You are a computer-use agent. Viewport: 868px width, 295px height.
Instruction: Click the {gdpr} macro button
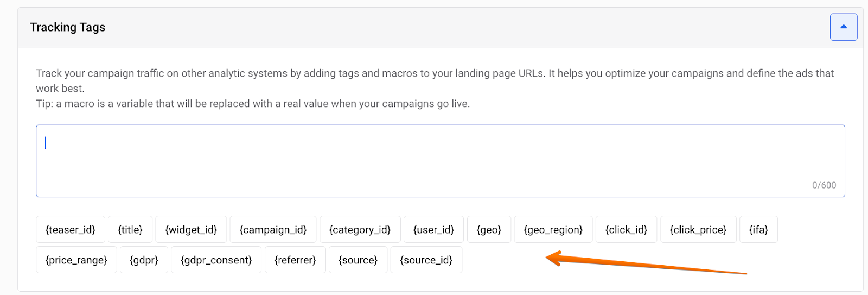[x=144, y=260]
